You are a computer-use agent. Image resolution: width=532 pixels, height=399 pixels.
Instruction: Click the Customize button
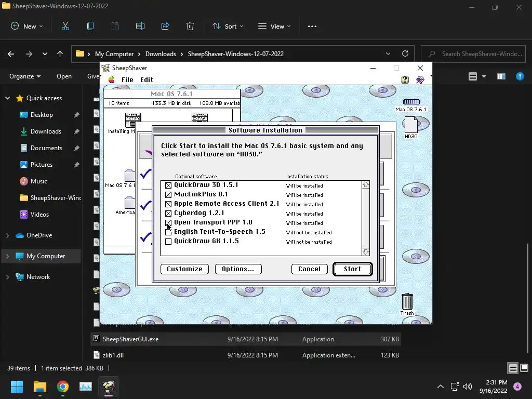(184, 269)
